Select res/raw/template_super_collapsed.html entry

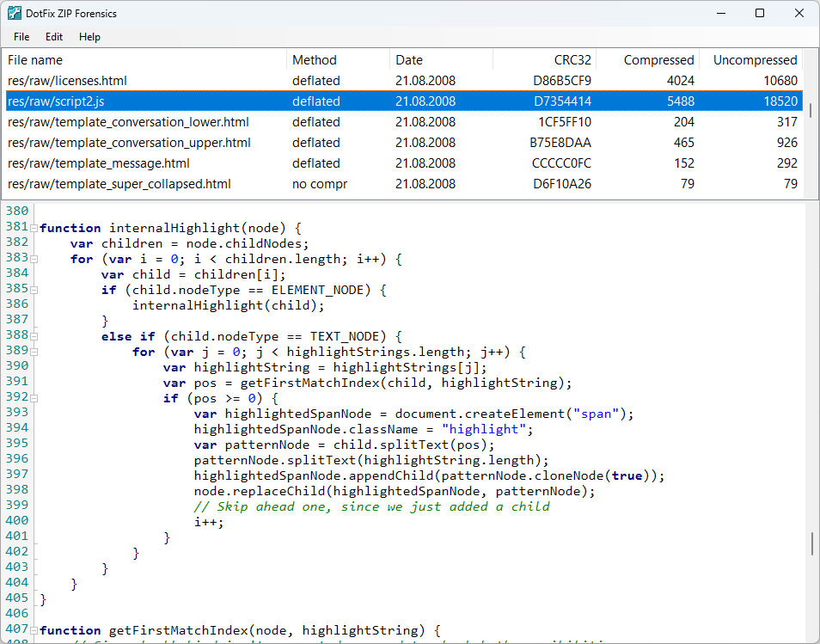point(404,184)
